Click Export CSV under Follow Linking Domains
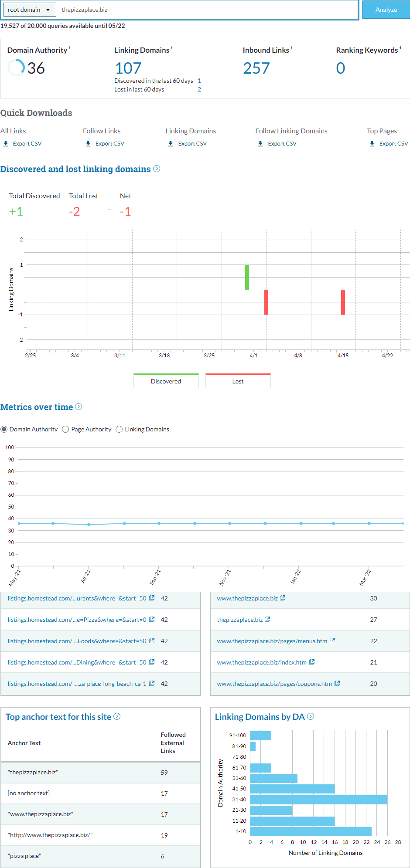The width and height of the screenshot is (410, 868). click(282, 143)
